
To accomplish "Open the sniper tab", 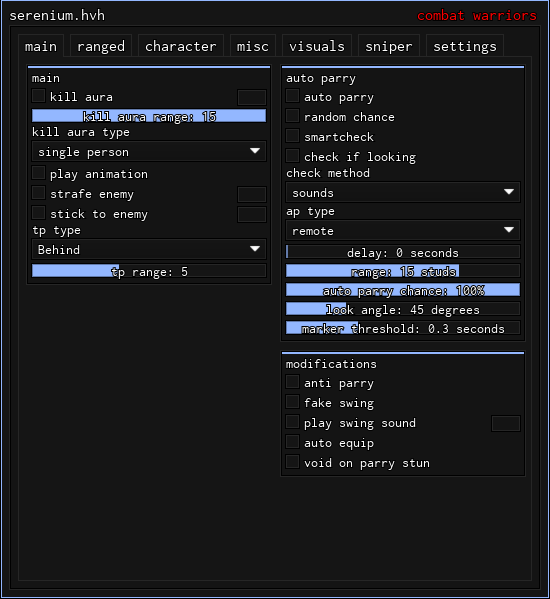I will pos(389,46).
